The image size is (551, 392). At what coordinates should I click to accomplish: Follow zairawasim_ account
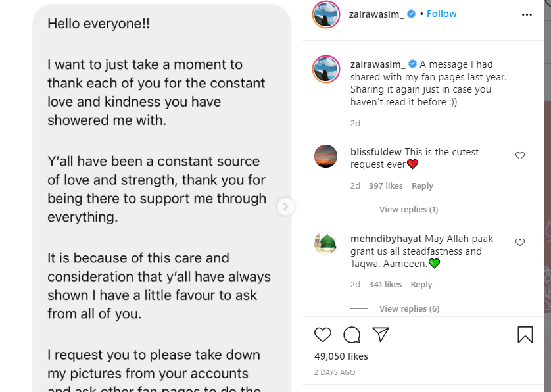(442, 14)
